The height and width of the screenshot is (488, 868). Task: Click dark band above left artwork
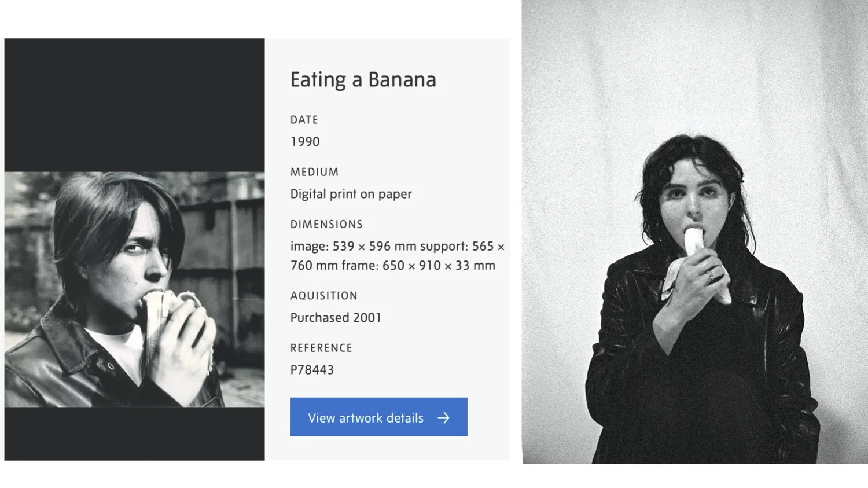click(x=134, y=104)
